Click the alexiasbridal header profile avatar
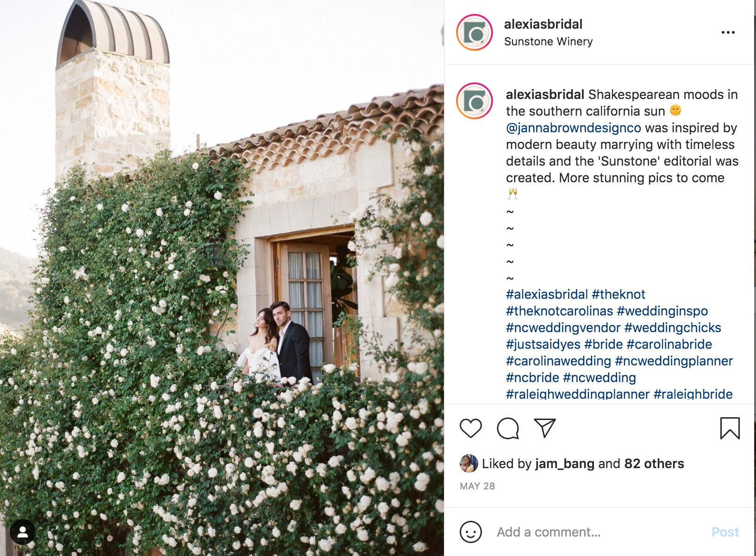Screen dimensions: 756x556 [475, 32]
